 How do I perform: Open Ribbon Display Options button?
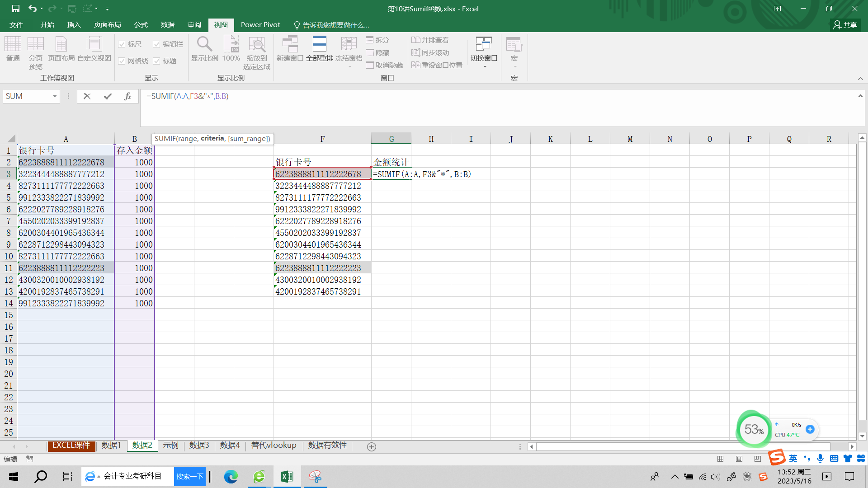(x=778, y=9)
